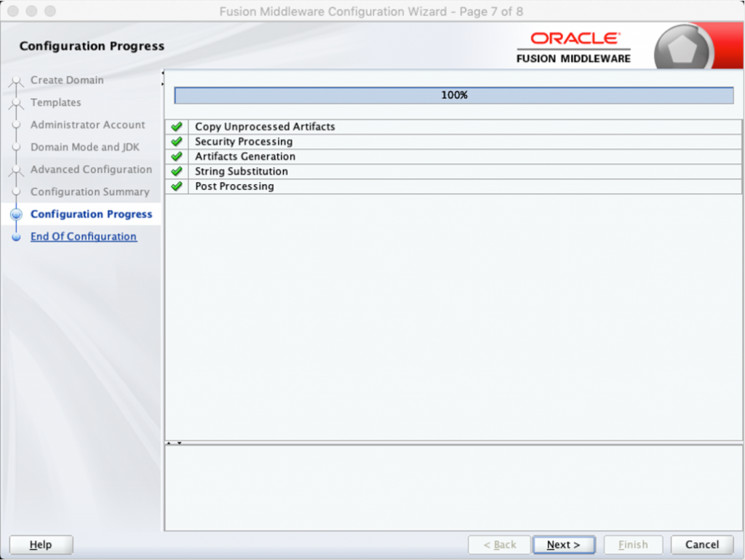Select the Domain Mode and JDK step
The height and width of the screenshot is (560, 745).
[85, 147]
